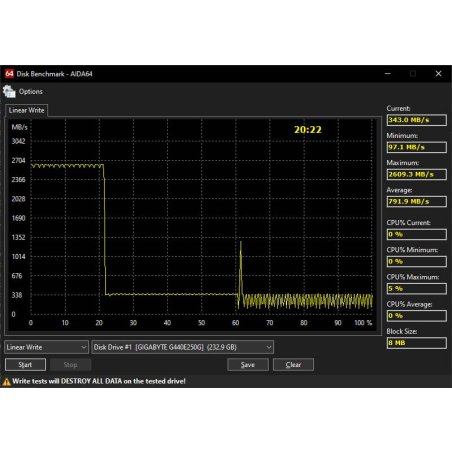Click the Minimum 97.1 MB/s field
The width and height of the screenshot is (452, 452).
click(x=416, y=147)
